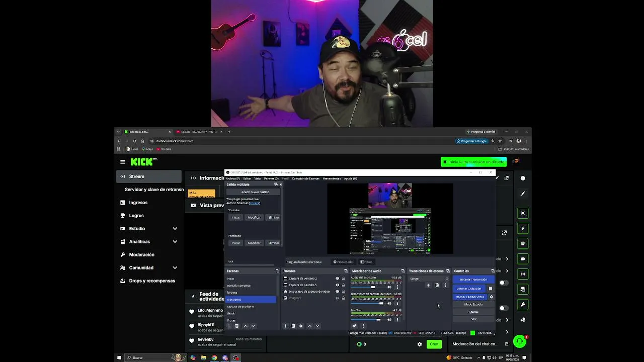Mute Audio del escritorio channel
Viewport: 644px width, 362px height.
[x=389, y=287]
